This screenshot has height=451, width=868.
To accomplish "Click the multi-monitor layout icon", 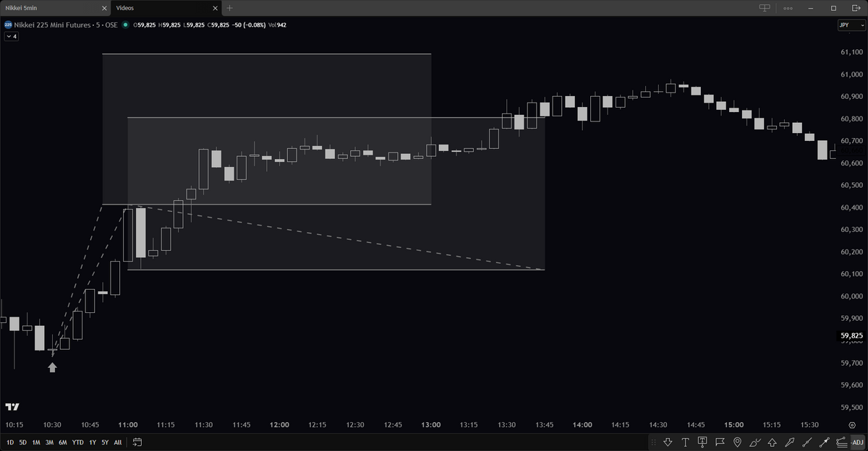I will click(765, 8).
